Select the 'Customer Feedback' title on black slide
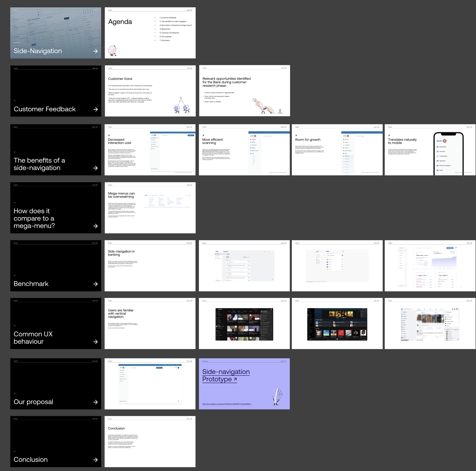The height and width of the screenshot is (471, 476). pos(45,109)
